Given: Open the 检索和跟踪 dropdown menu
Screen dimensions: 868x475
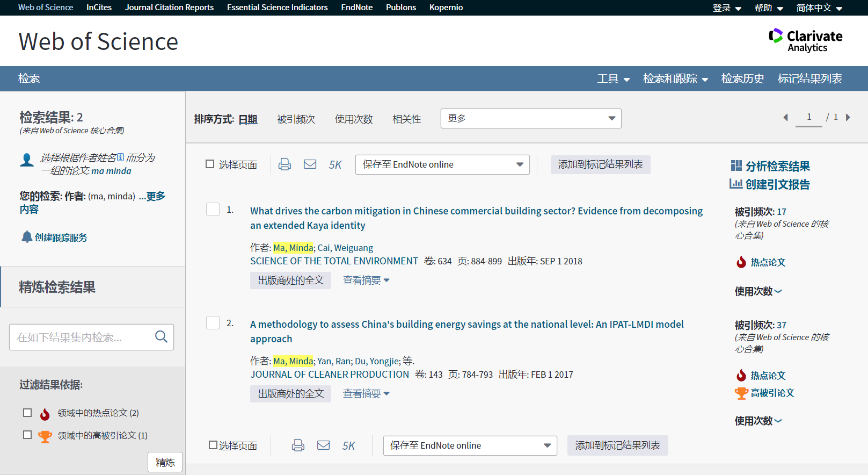Looking at the screenshot, I should [x=675, y=78].
